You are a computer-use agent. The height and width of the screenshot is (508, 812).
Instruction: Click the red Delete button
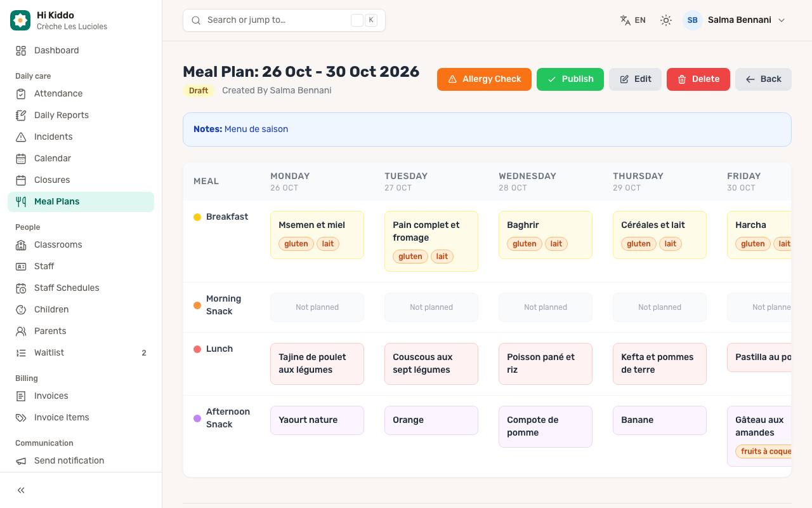(x=698, y=79)
